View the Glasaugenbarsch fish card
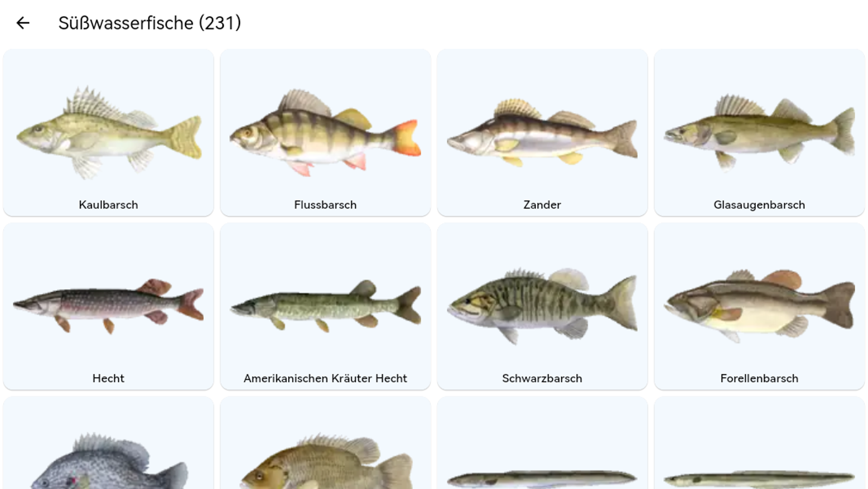Image resolution: width=868 pixels, height=489 pixels. pos(759,132)
